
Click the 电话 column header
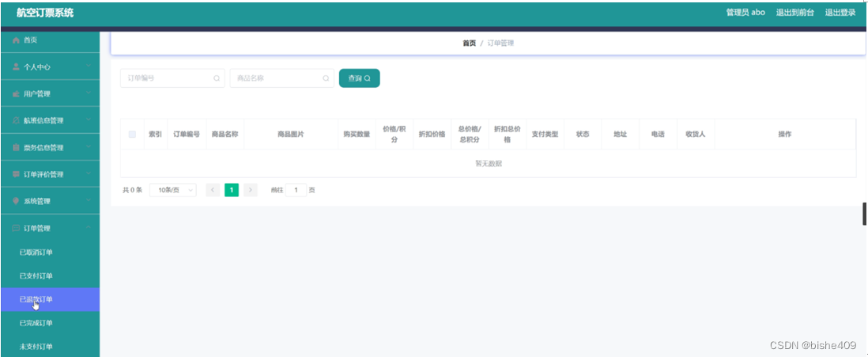(658, 134)
